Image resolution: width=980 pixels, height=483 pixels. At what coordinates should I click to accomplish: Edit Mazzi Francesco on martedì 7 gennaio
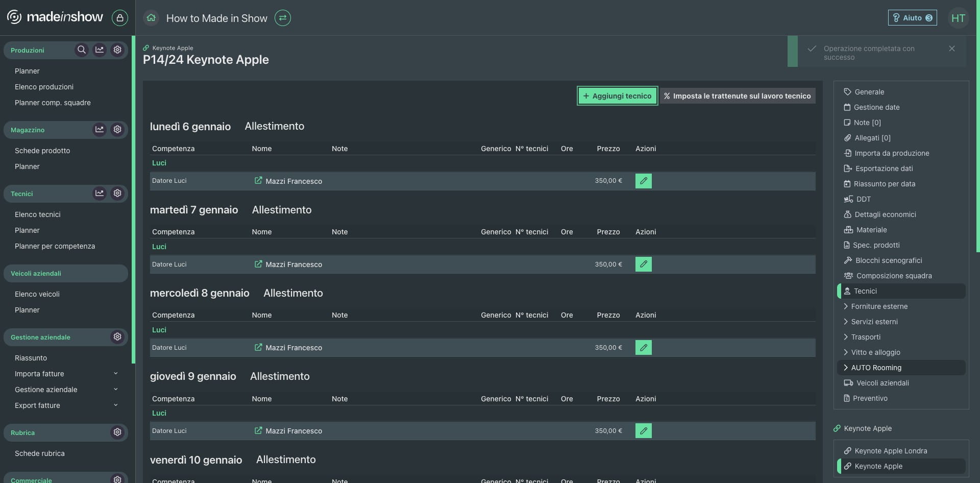point(644,264)
